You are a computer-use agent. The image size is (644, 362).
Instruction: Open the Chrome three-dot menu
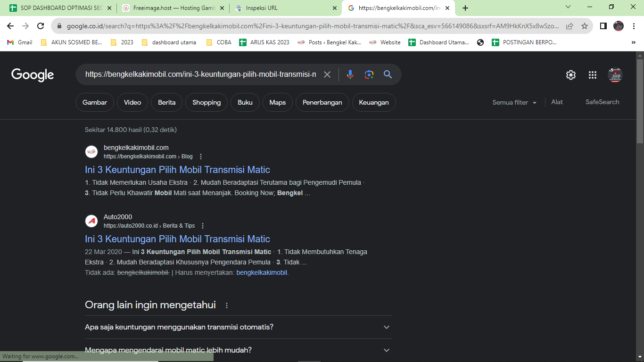(634, 26)
